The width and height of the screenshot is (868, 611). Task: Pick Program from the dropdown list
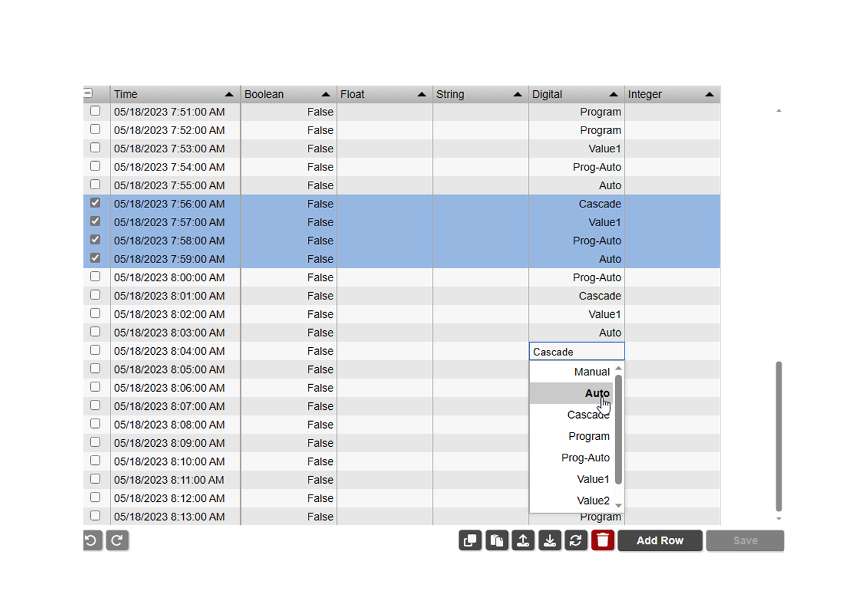(x=571, y=436)
